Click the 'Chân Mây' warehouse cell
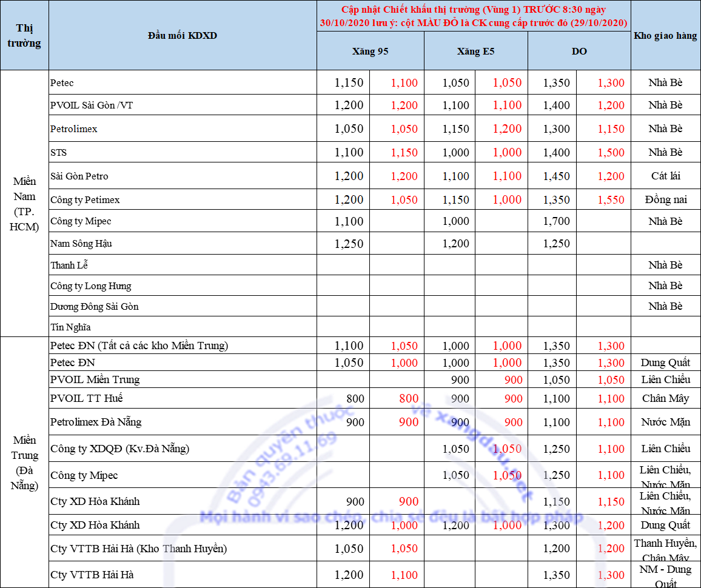The width and height of the screenshot is (701, 588). [665, 398]
